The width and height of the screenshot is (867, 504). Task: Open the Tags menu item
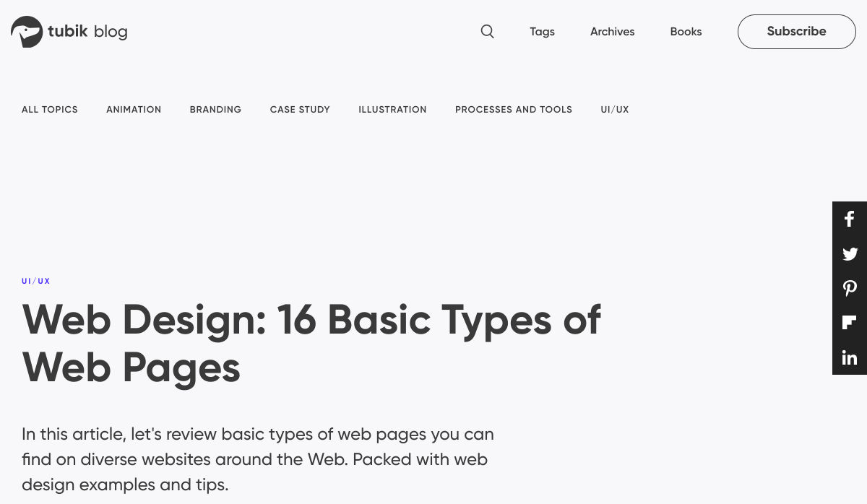pyautogui.click(x=542, y=32)
